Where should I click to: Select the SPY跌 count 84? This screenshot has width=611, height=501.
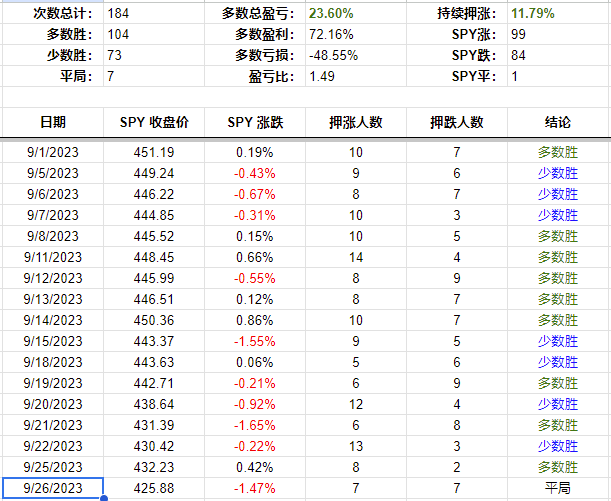[x=518, y=55]
